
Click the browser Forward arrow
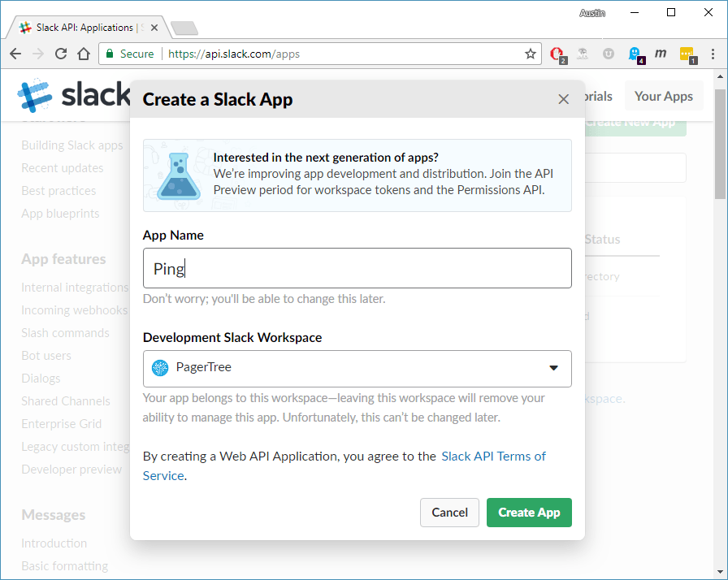(38, 54)
